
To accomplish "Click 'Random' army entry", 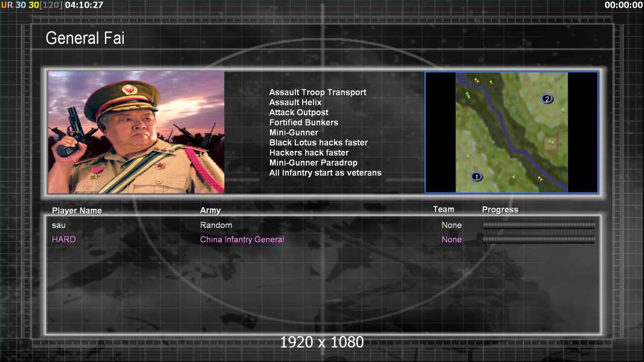I will 216,225.
